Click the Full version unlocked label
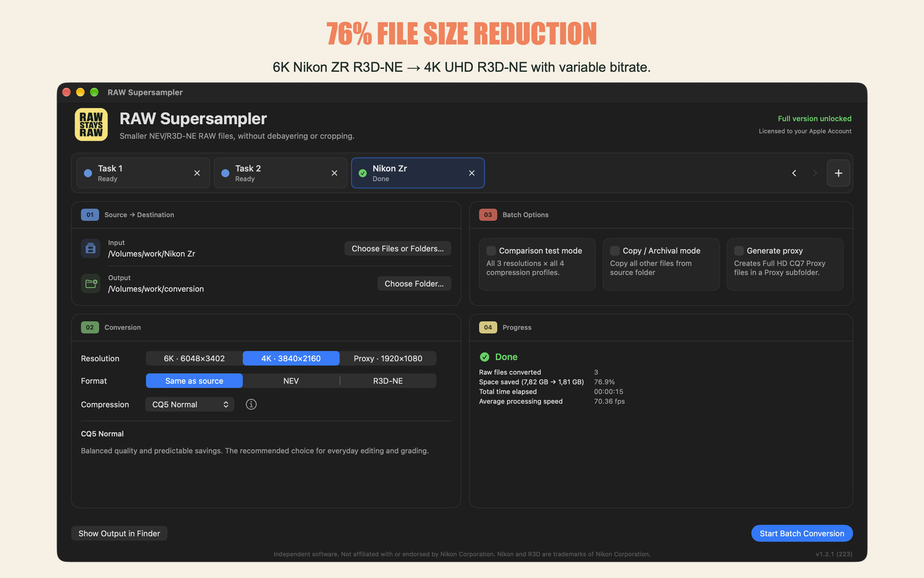The height and width of the screenshot is (578, 924). [x=814, y=118]
